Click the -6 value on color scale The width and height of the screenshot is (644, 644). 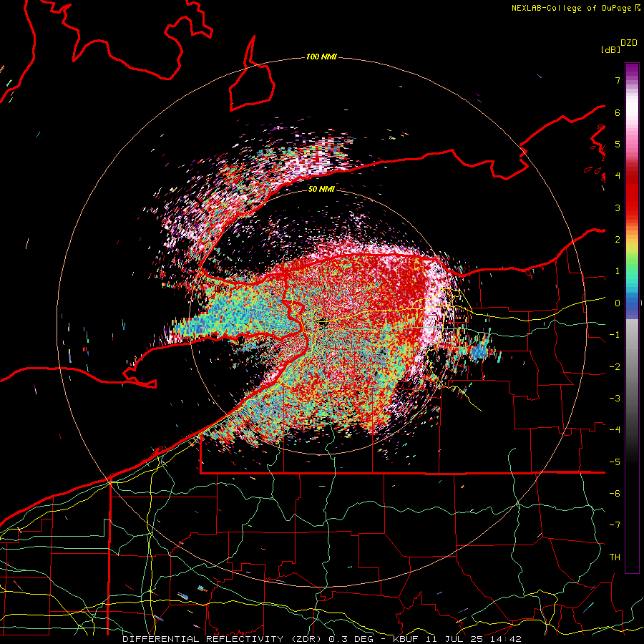coord(615,494)
